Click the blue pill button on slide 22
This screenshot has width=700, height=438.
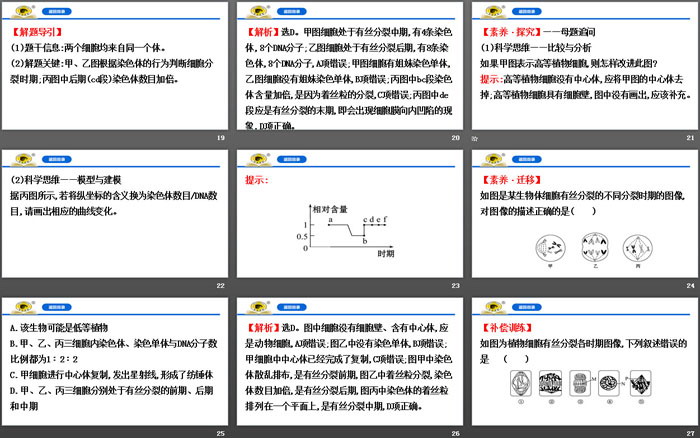(x=57, y=159)
